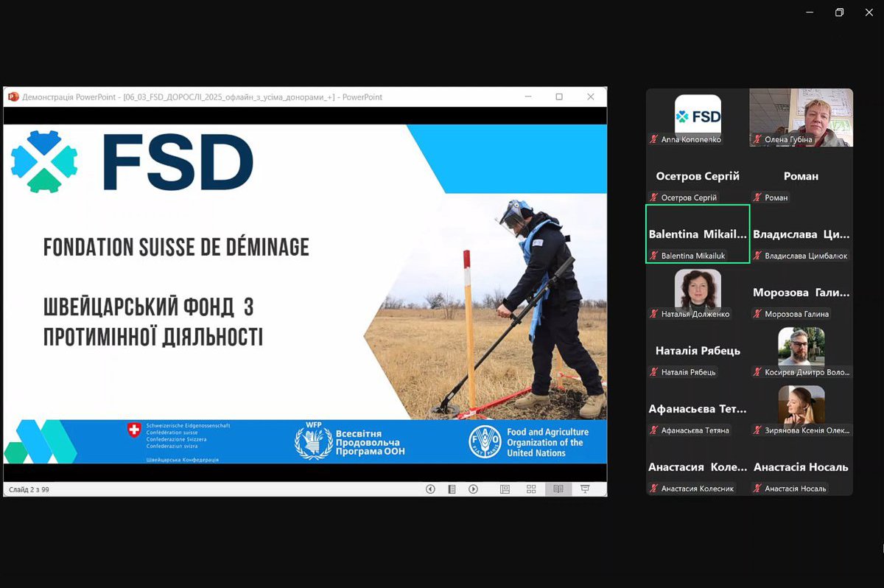Click 'Всесвітня Продовольча Програма ООН' text on slide
Screen dimensions: 884x588
(x=370, y=443)
